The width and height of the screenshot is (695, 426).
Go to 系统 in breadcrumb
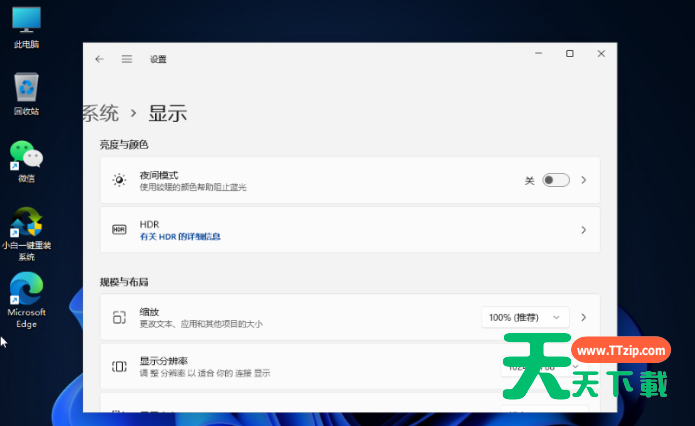click(101, 113)
